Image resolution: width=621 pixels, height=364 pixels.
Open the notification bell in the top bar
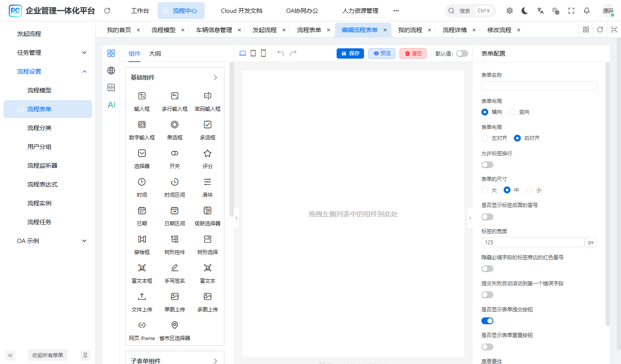(x=587, y=10)
